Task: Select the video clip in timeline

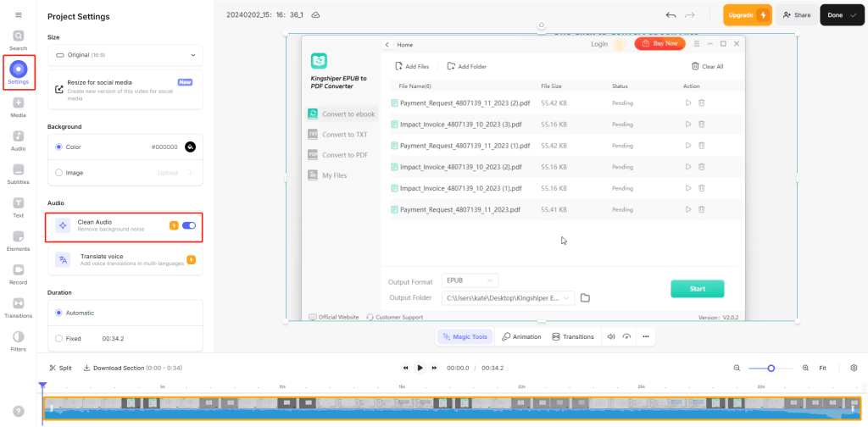Action: (453, 408)
